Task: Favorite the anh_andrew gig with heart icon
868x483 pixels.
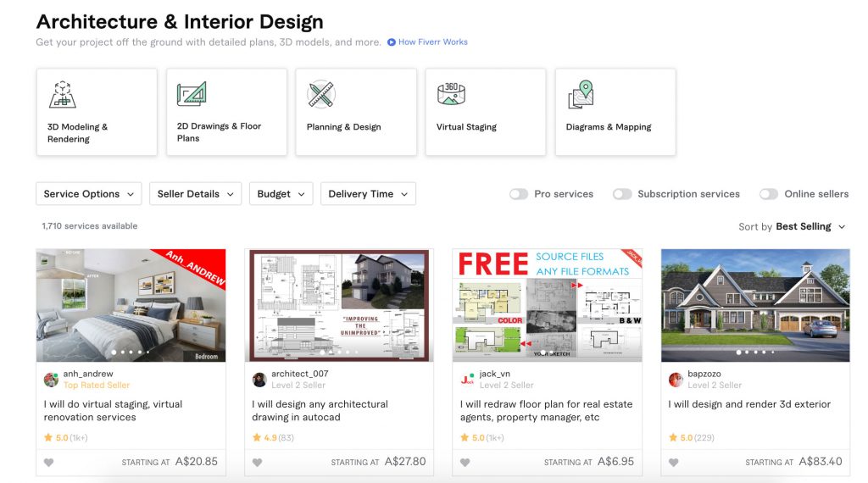Action: (49, 463)
